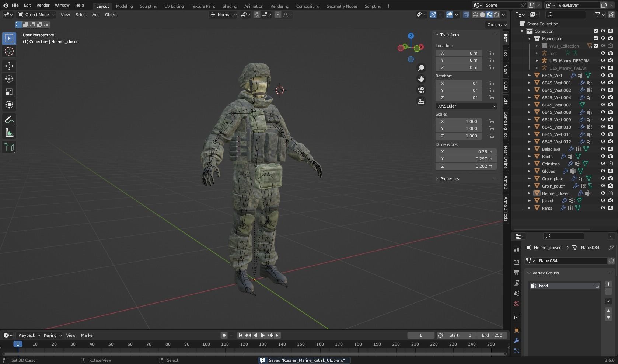Open the Options dropdown in viewport

pyautogui.click(x=497, y=25)
